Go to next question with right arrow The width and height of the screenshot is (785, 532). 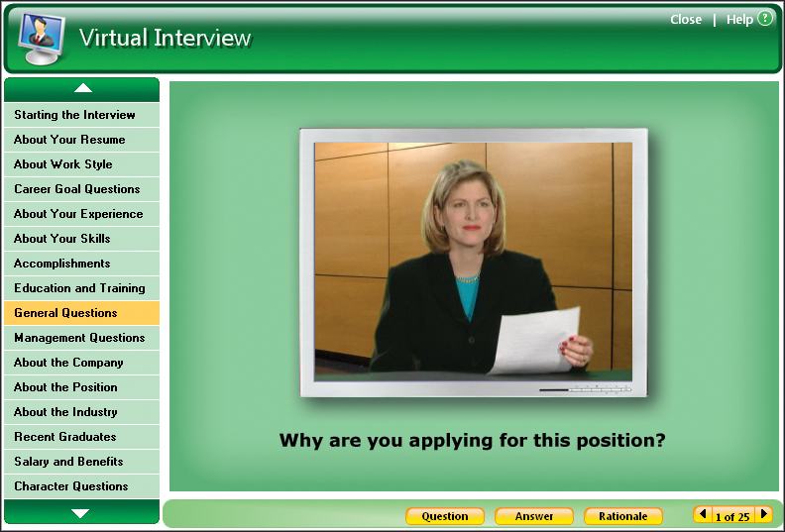764,515
